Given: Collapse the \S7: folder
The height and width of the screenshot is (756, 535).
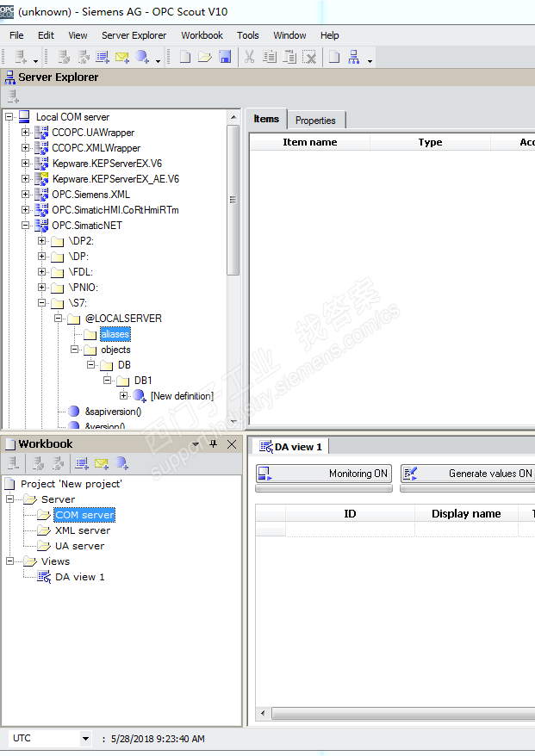Looking at the screenshot, I should (x=41, y=302).
